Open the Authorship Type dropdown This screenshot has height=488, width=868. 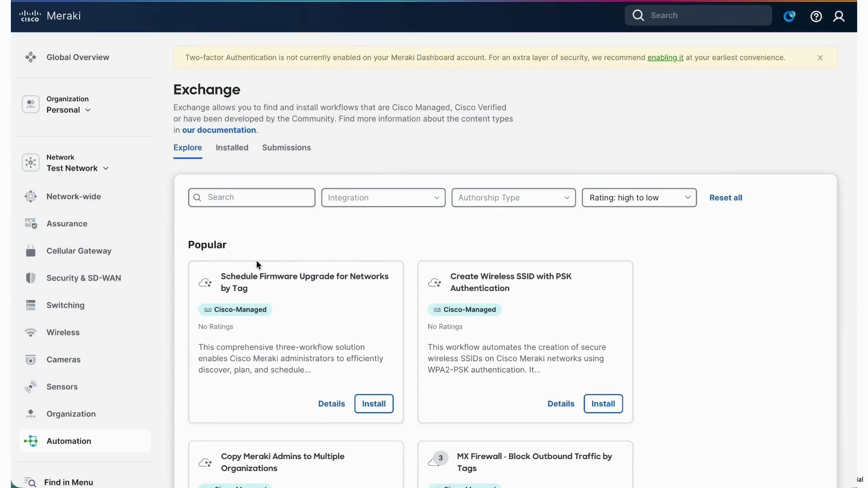[x=514, y=197]
